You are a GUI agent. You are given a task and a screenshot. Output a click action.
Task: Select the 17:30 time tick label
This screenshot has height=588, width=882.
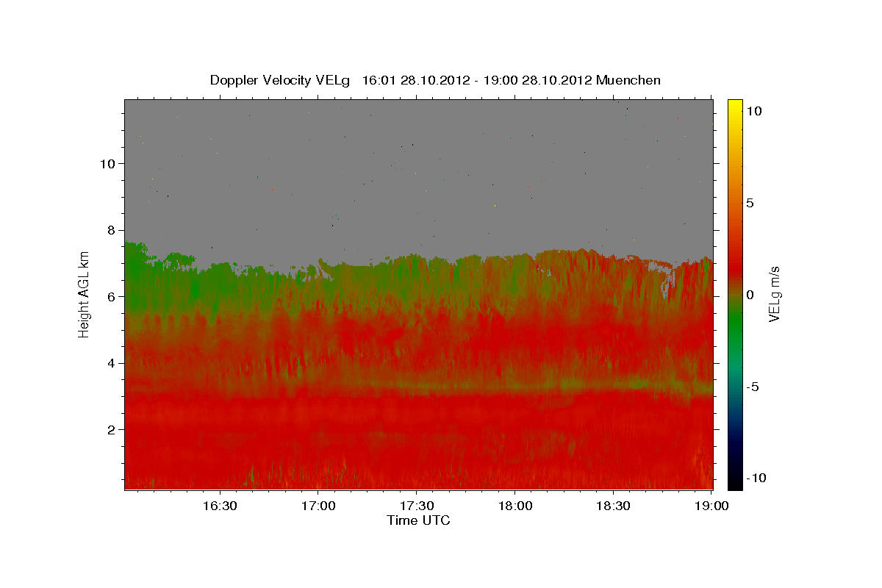(417, 506)
